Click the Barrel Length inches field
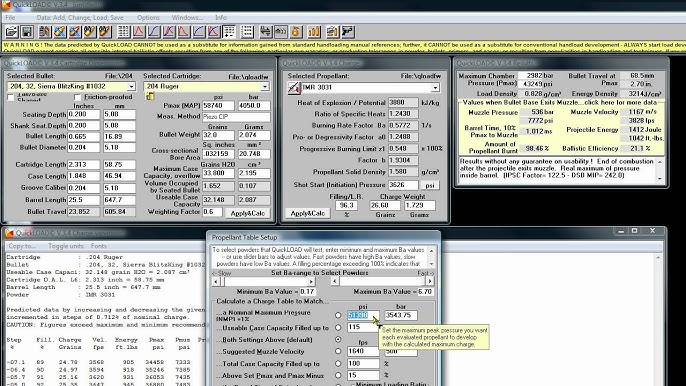The height and width of the screenshot is (386, 686). click(84, 200)
